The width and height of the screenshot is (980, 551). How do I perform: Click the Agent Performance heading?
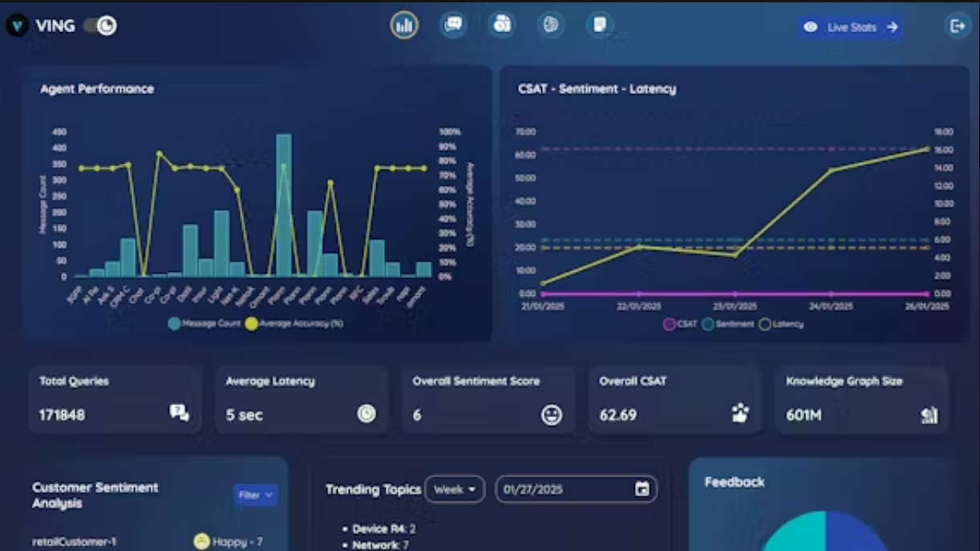click(x=97, y=89)
